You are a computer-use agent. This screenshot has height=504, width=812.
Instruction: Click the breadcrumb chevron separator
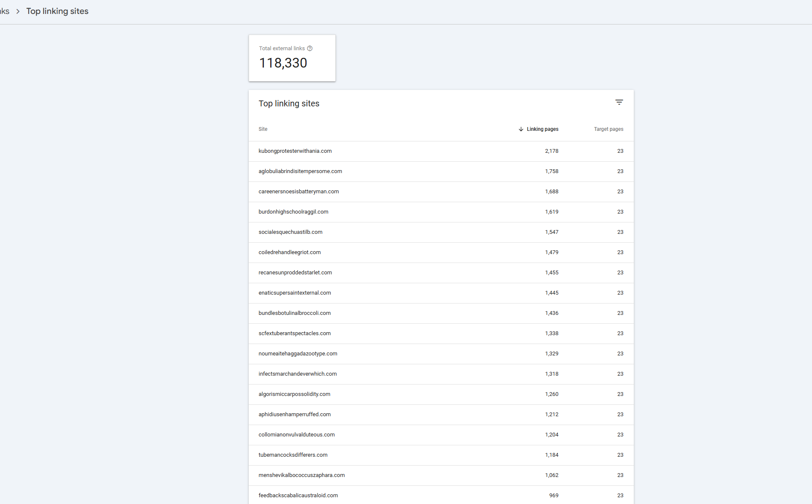(18, 11)
